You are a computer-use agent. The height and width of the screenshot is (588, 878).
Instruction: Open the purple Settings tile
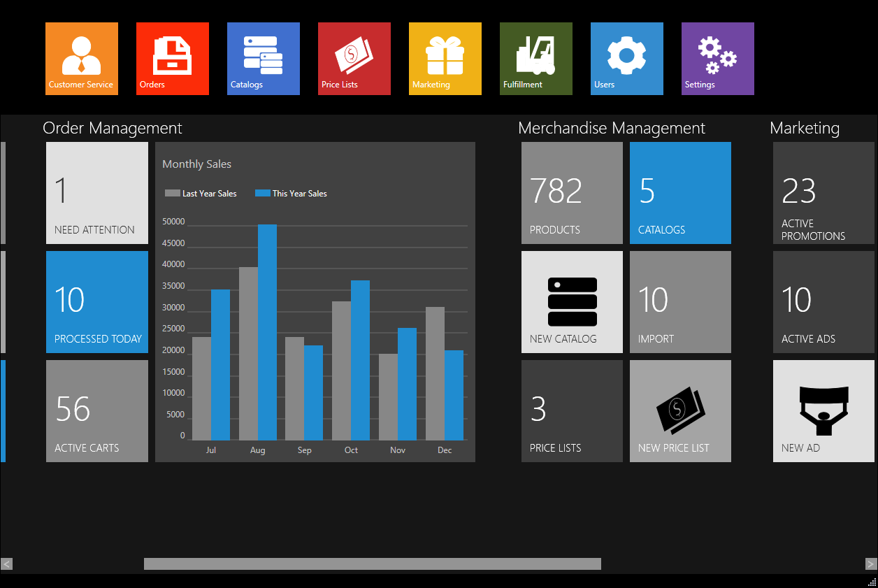(x=718, y=59)
